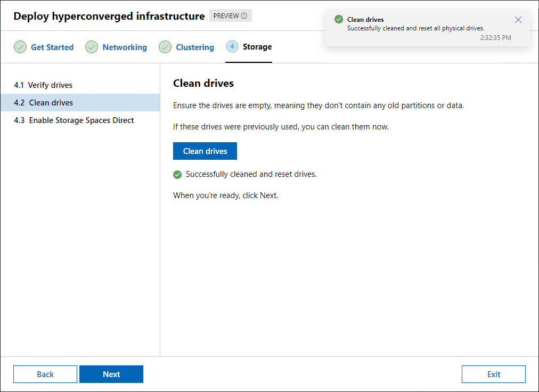This screenshot has width=539, height=392.
Task: Open the Get Started tab
Action: (52, 47)
